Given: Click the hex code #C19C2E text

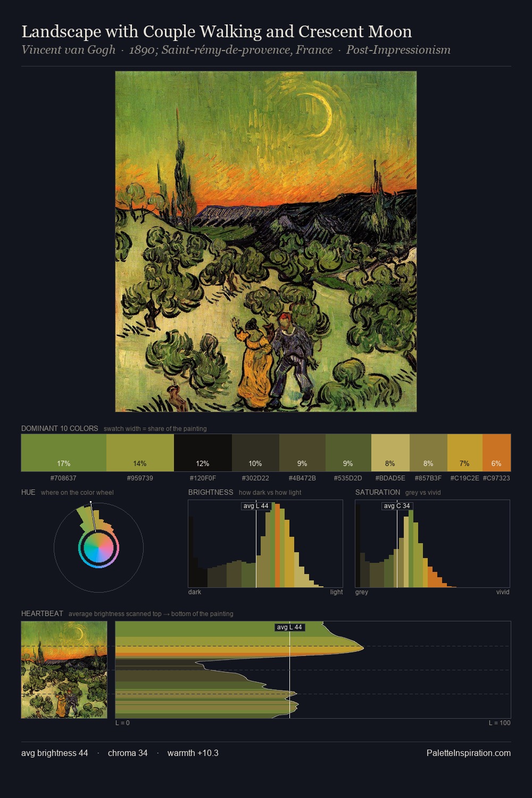Looking at the screenshot, I should (464, 478).
